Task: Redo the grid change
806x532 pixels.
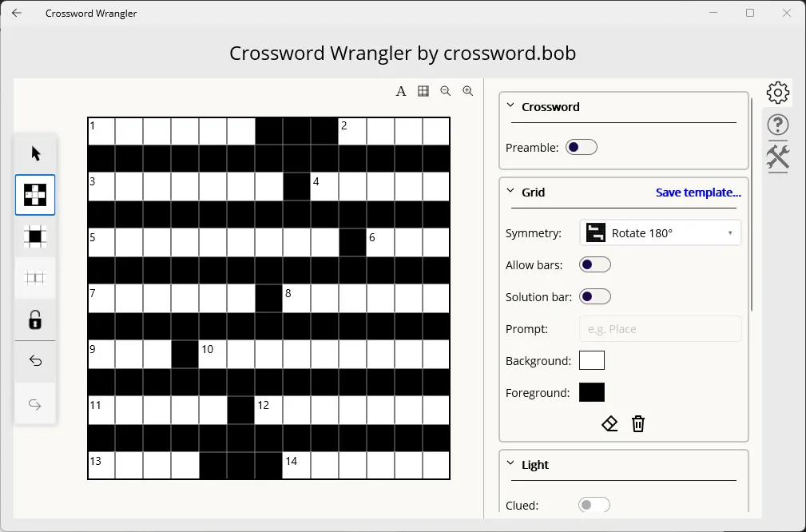Action: point(35,404)
